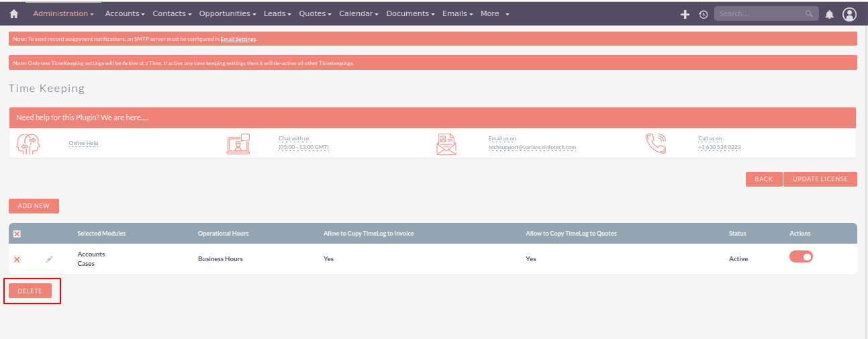Click the Add New button

pos(34,206)
